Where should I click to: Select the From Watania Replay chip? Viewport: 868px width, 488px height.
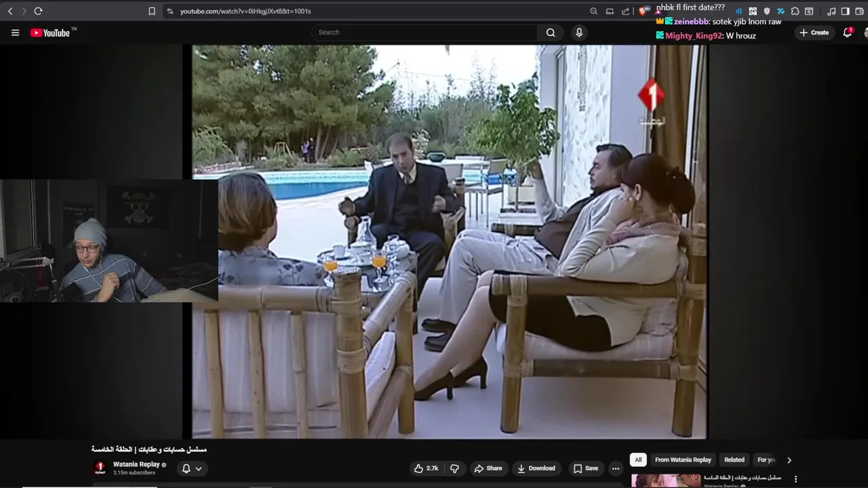click(683, 460)
